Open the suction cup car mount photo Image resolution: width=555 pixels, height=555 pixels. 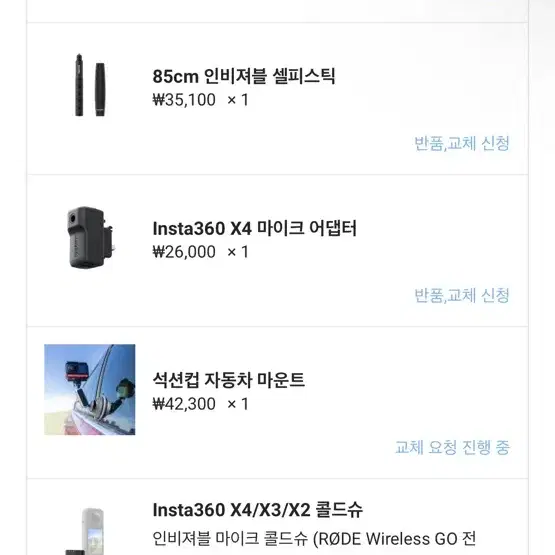point(90,389)
